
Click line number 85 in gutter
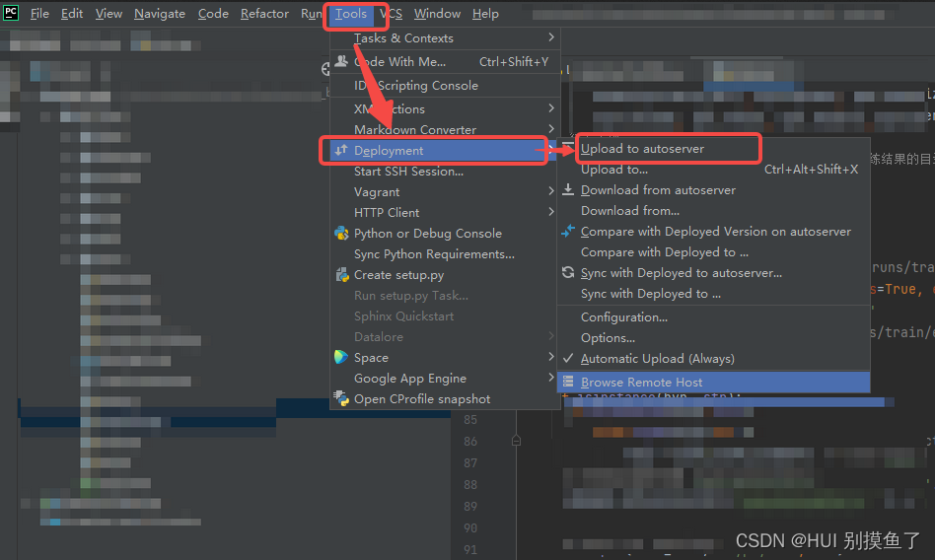tap(470, 420)
